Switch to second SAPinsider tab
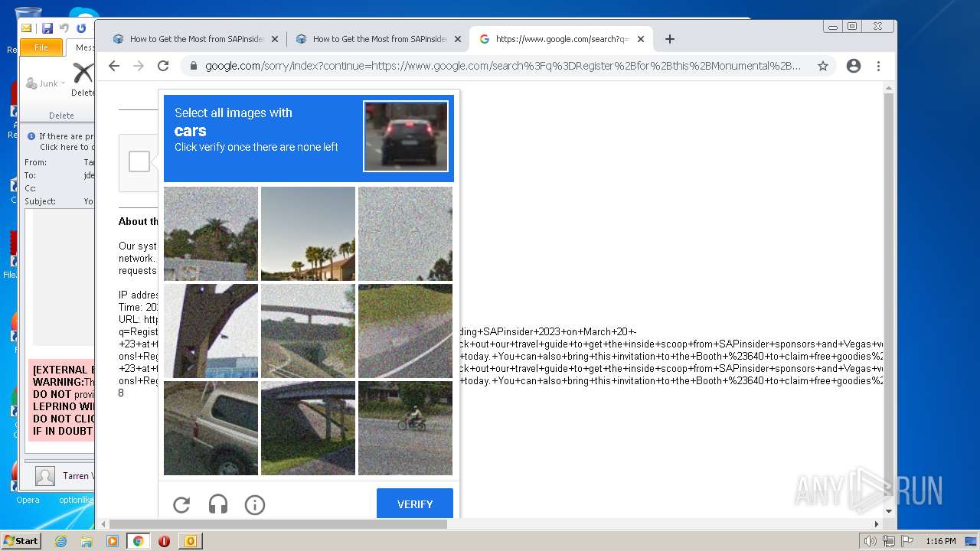Screen dimensions: 980x551 380,39
